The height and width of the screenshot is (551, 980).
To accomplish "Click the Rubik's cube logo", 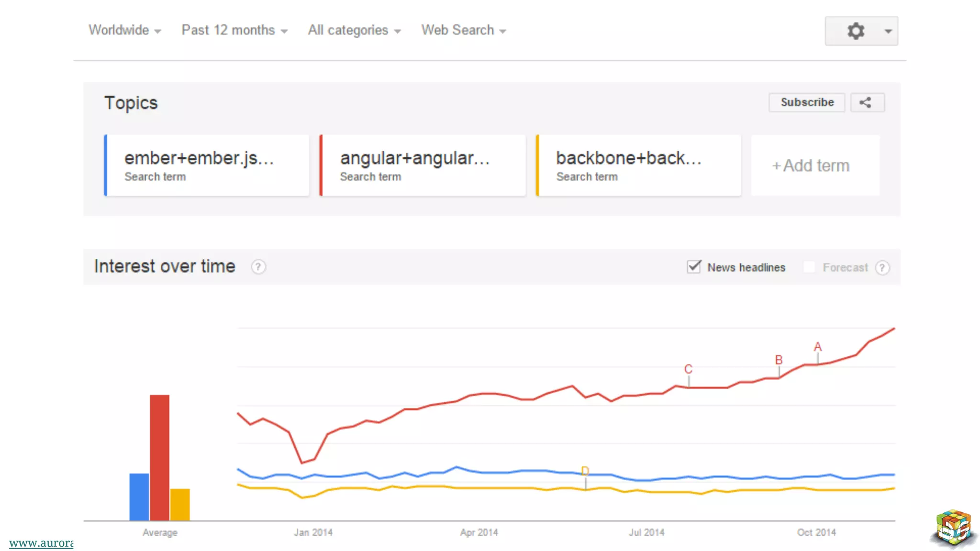I will [x=953, y=527].
